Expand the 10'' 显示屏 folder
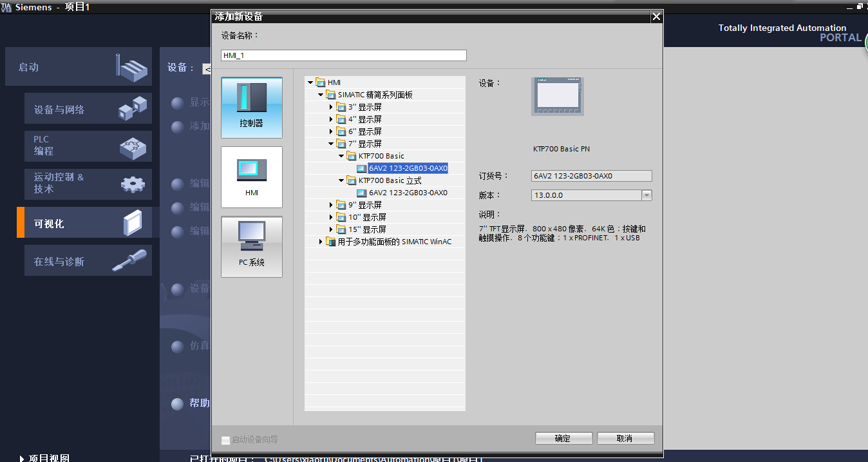Image resolution: width=868 pixels, height=462 pixels. pyautogui.click(x=331, y=217)
